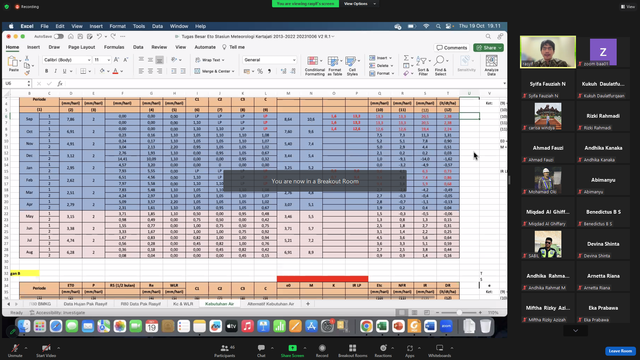Increase font size with the larger A icon
The width and height of the screenshot is (640, 360).
point(116,60)
